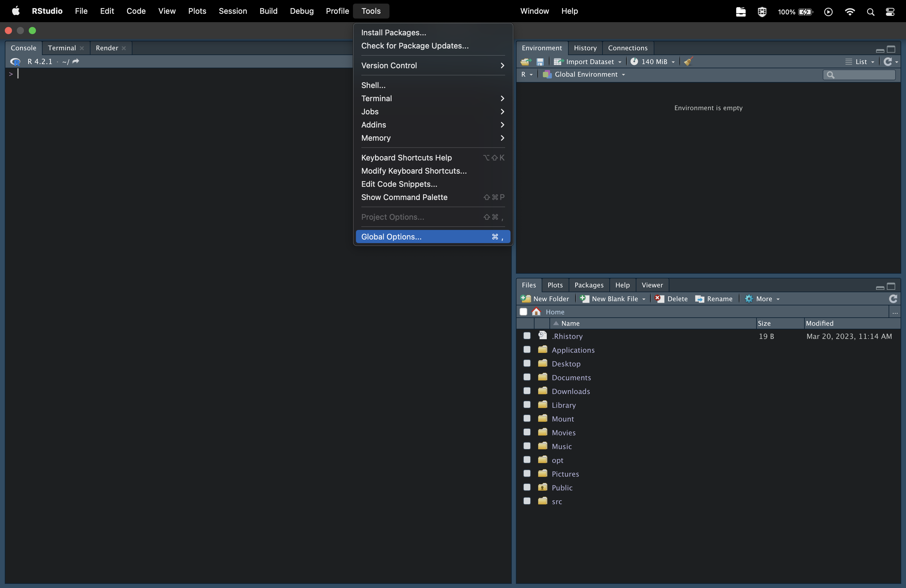Screen dimensions: 906x588
Task: Choose Show Command Palette
Action: (x=433, y=197)
